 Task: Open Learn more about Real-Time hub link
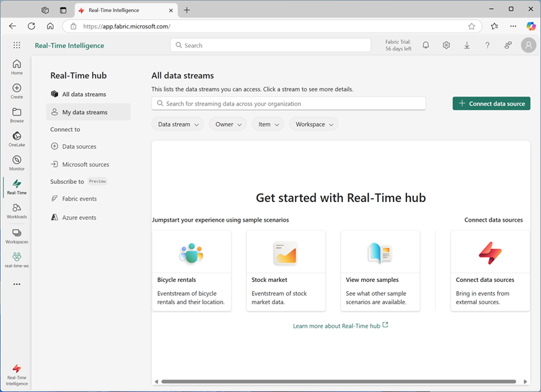tap(341, 326)
